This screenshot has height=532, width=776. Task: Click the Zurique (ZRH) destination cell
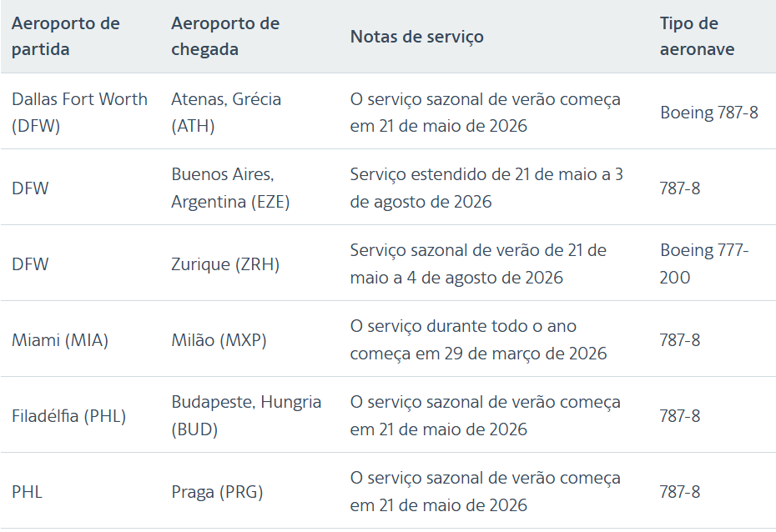click(x=225, y=264)
